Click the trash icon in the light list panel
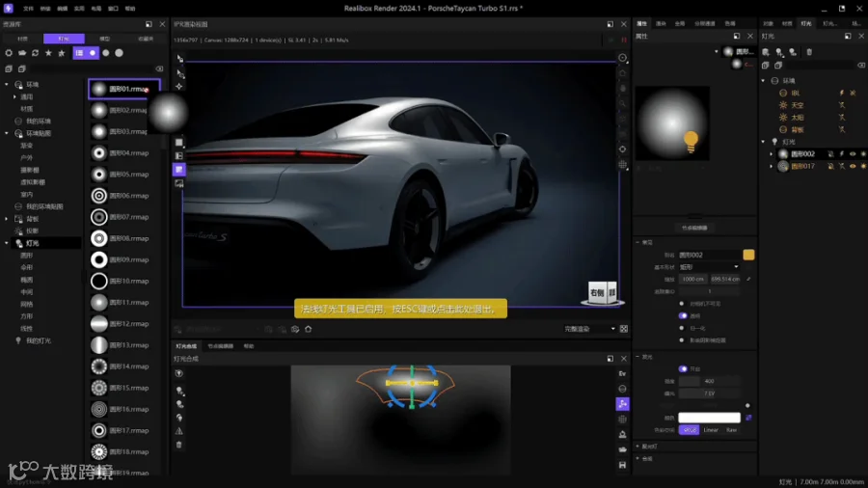The width and height of the screenshot is (868, 488). pos(808,52)
